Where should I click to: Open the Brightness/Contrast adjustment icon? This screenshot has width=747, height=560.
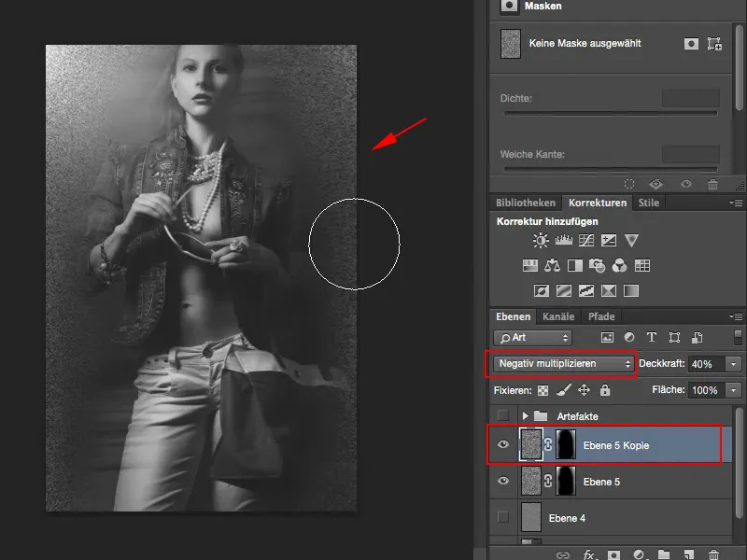click(x=540, y=240)
